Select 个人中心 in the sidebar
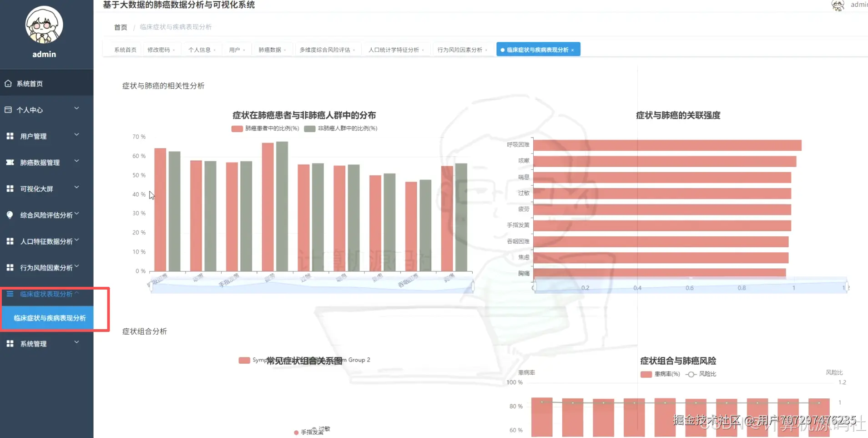868x438 pixels. (30, 110)
